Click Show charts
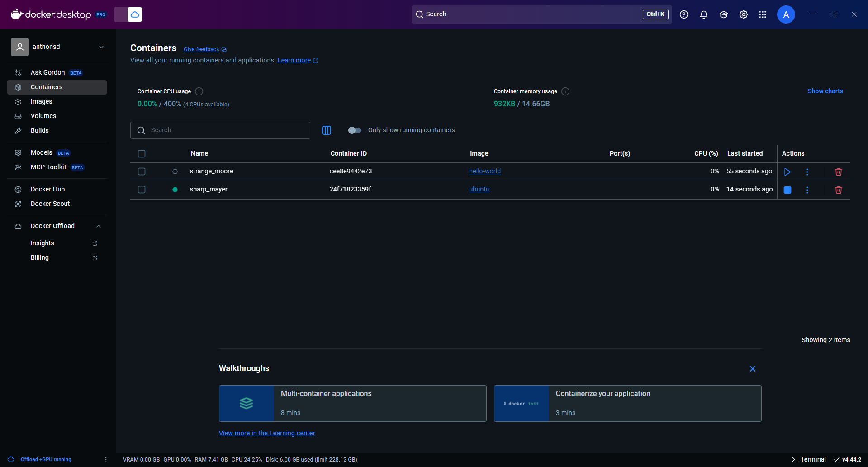Image resolution: width=868 pixels, height=467 pixels. coord(825,91)
